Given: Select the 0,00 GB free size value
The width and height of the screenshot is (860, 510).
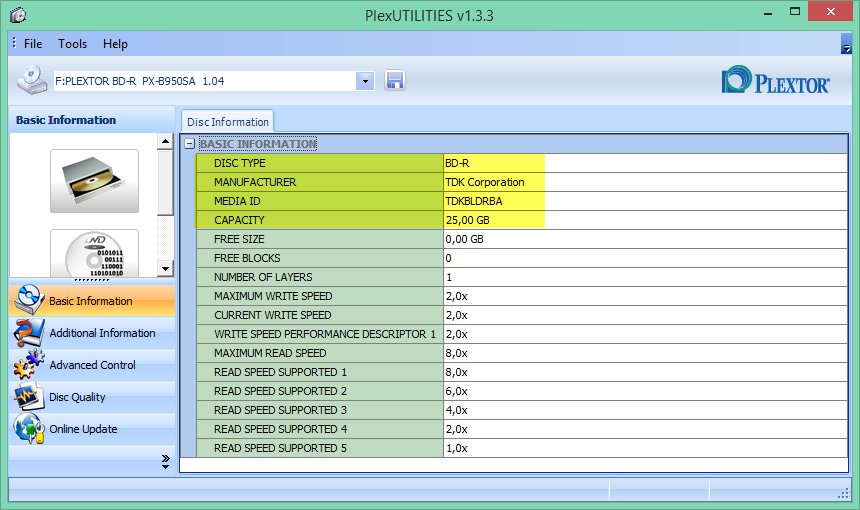Looking at the screenshot, I should [x=465, y=239].
